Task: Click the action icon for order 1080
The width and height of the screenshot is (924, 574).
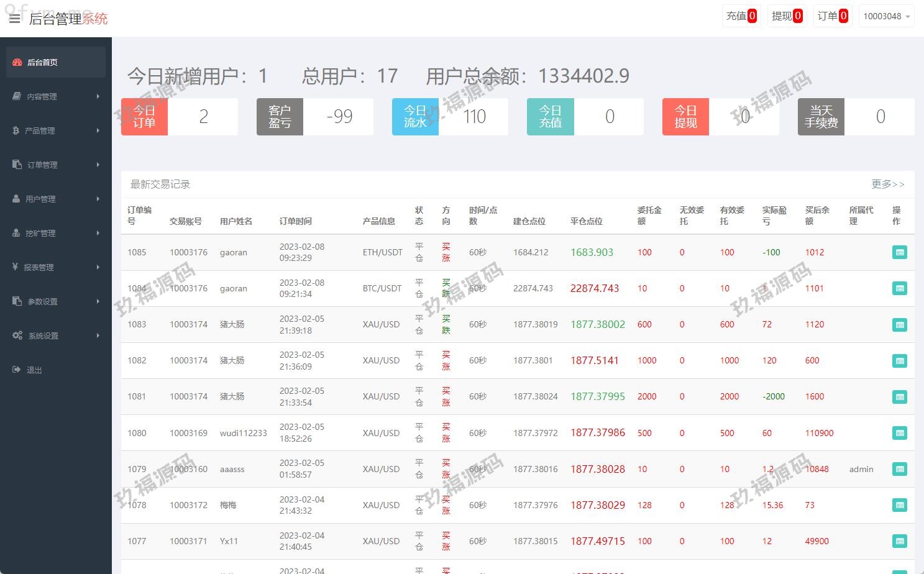Action: [899, 433]
